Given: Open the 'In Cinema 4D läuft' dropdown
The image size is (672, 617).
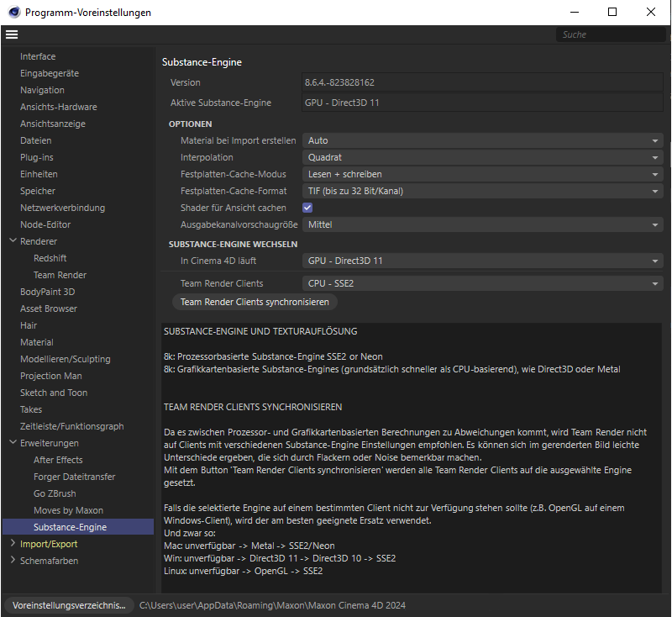Looking at the screenshot, I should [x=482, y=261].
